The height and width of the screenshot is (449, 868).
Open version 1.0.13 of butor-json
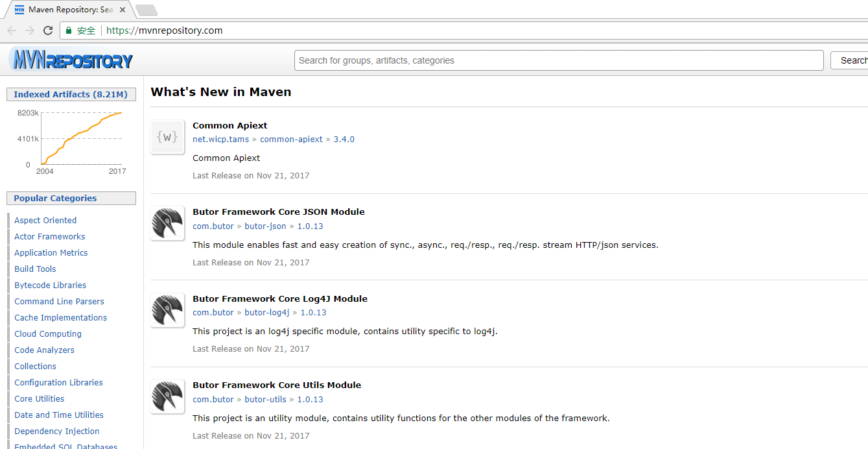(x=310, y=226)
